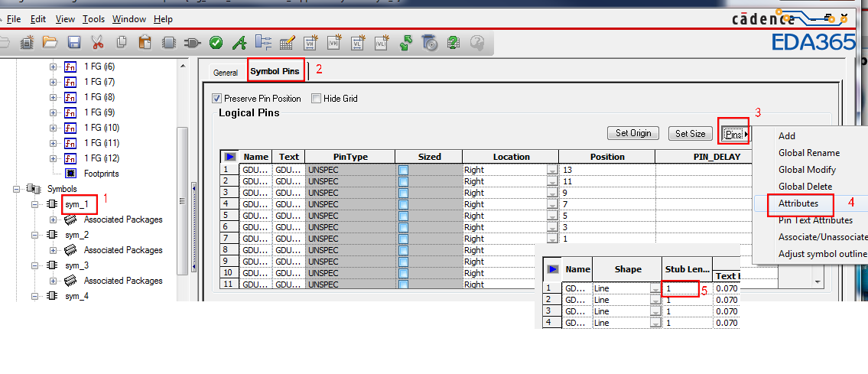868x374 pixels.
Task: Click the first VH page toolbar icon
Action: coord(310,42)
